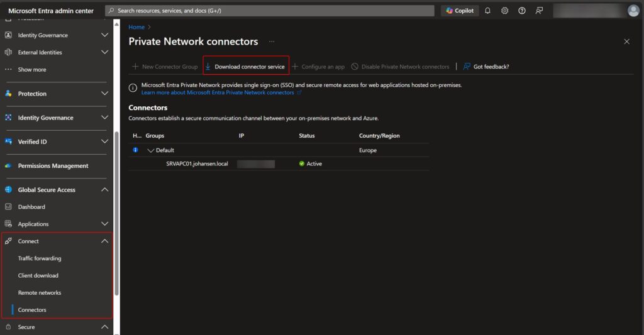The width and height of the screenshot is (644, 335).
Task: Open the account avatar menu
Action: pos(633,11)
